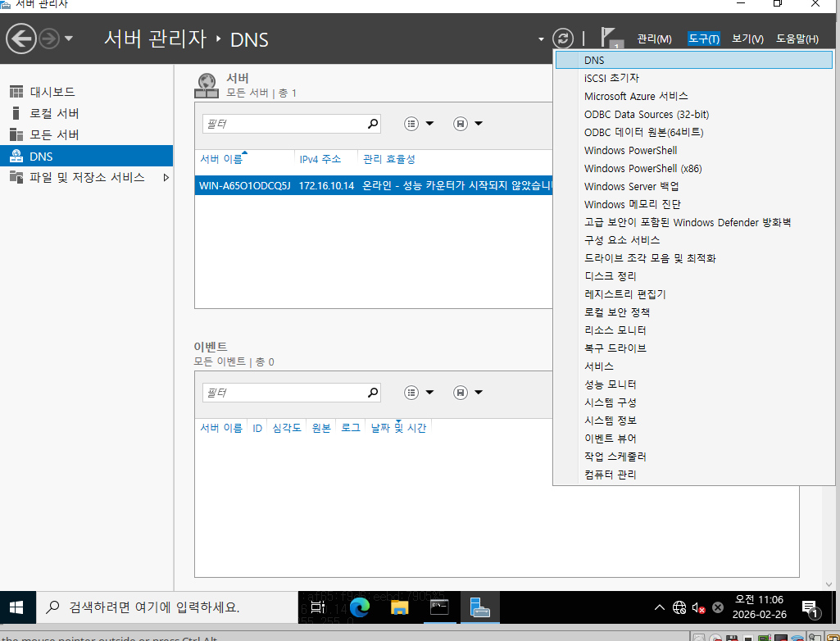Expand 파일 및 저장소 서비스 arrow

[x=166, y=177]
